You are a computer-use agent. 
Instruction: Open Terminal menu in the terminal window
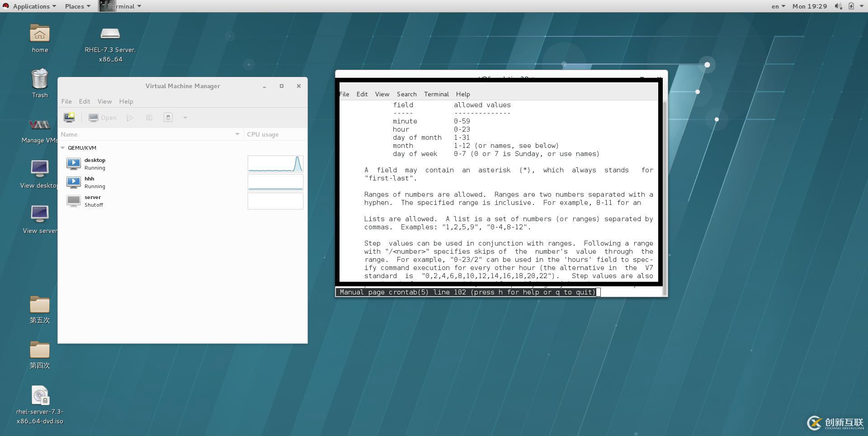[436, 94]
